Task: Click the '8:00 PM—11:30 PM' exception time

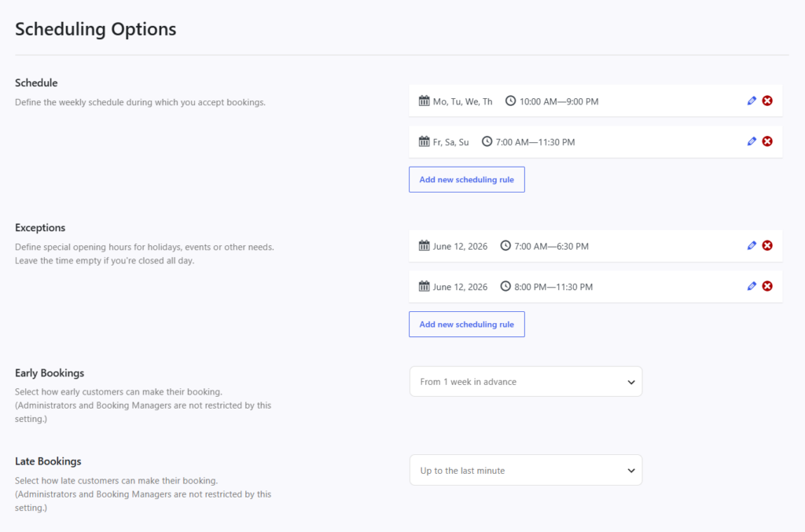Action: 553,287
